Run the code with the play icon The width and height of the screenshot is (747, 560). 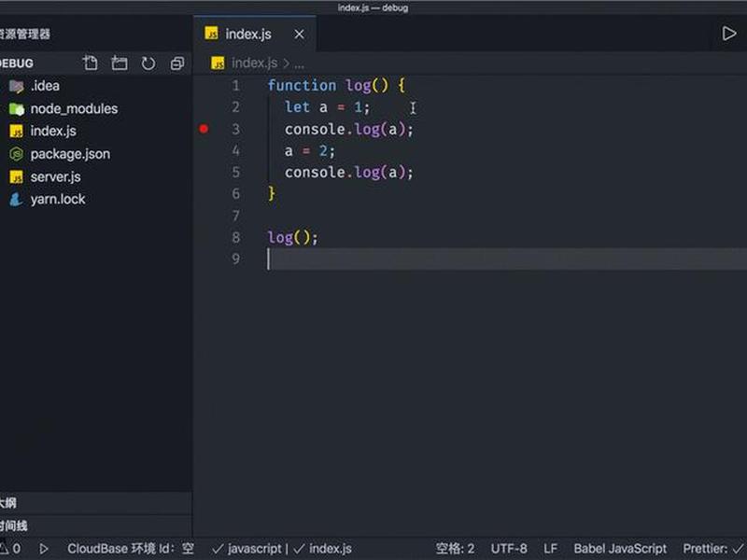(x=728, y=34)
